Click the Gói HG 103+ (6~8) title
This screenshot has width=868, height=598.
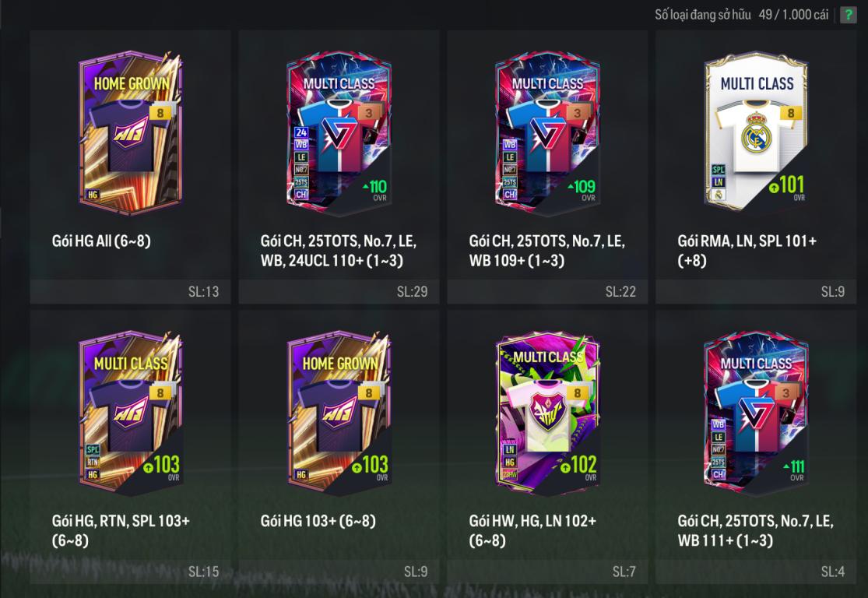point(318,520)
